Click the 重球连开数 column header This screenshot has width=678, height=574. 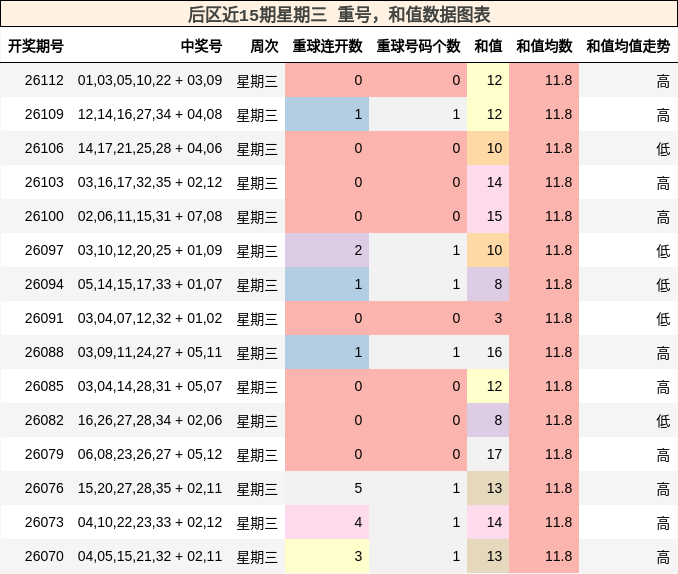click(327, 46)
